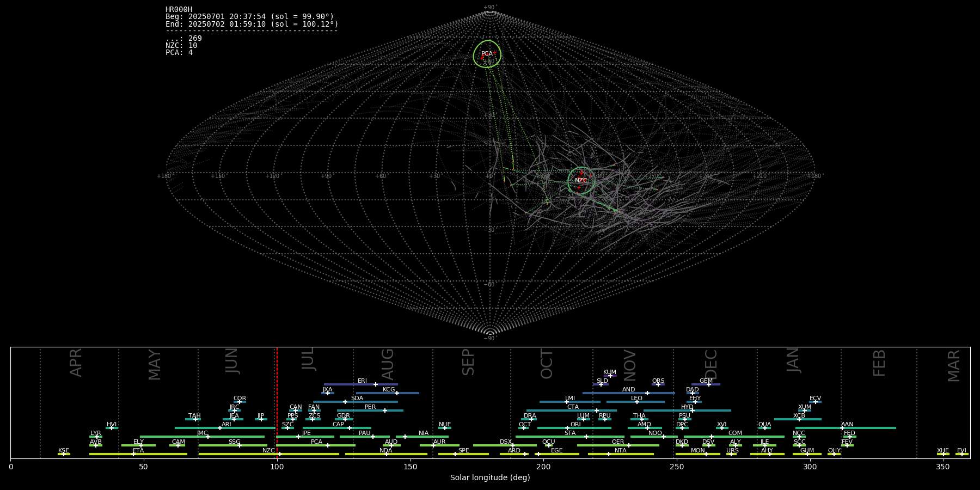Click the PCA radiant label on the sky map
Image resolution: width=980 pixels, height=490 pixels.
click(x=487, y=54)
